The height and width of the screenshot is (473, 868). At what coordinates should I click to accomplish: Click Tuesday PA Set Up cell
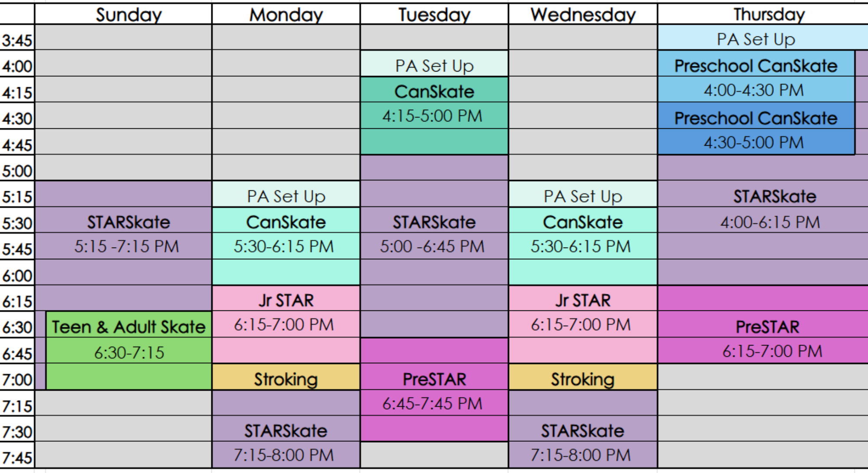point(434,64)
